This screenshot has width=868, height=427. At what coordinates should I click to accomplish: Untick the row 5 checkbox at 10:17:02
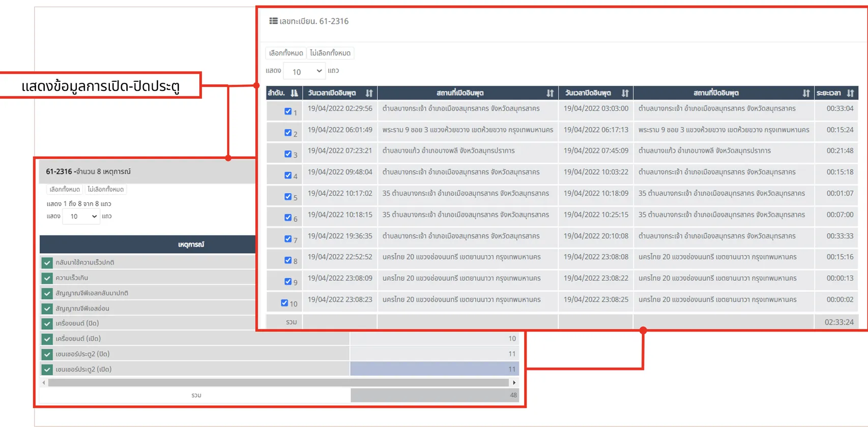(x=288, y=196)
